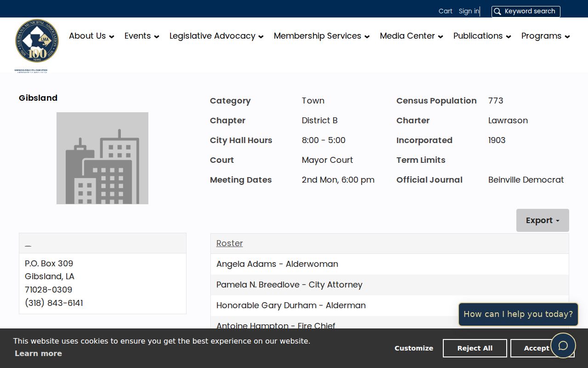Focus the Keyword search field
This screenshot has width=588, height=368.
coord(526,11)
